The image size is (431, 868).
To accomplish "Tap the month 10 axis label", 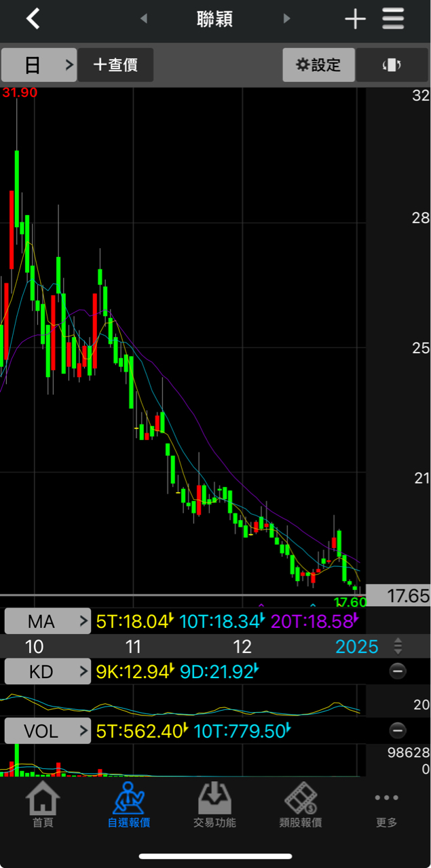I will pyautogui.click(x=34, y=646).
